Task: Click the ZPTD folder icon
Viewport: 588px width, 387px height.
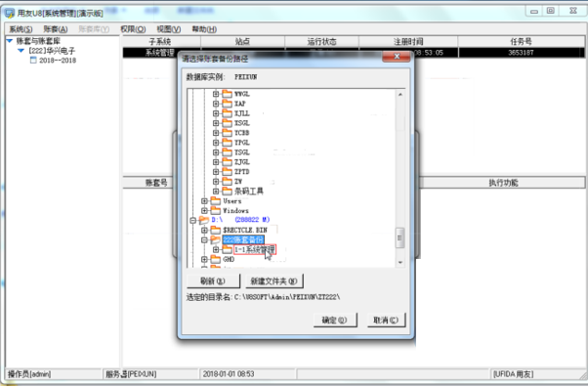Action: tap(227, 172)
